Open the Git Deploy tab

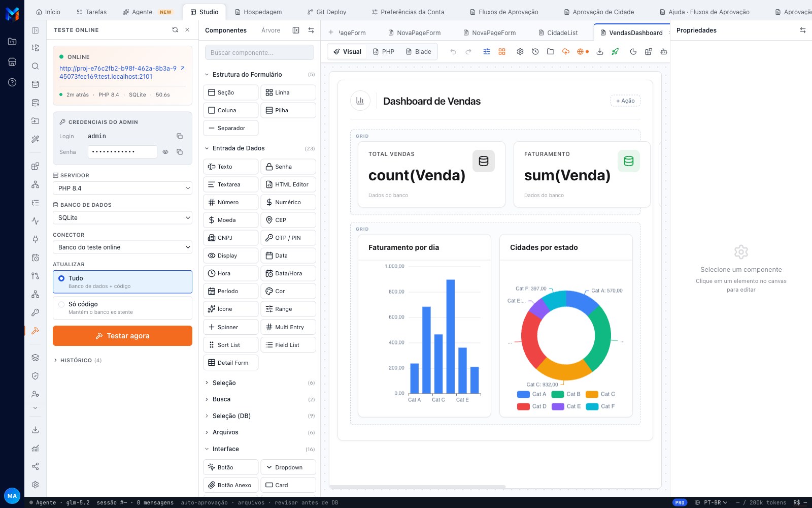point(327,12)
